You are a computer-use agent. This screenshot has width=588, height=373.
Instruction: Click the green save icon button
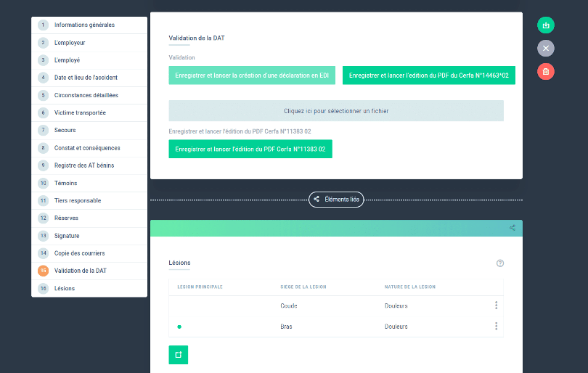[546, 25]
